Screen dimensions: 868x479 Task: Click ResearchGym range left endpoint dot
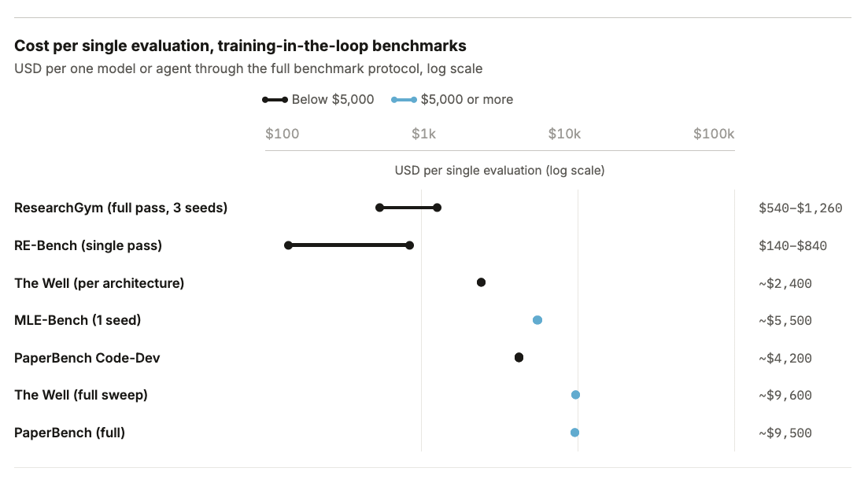(379, 208)
